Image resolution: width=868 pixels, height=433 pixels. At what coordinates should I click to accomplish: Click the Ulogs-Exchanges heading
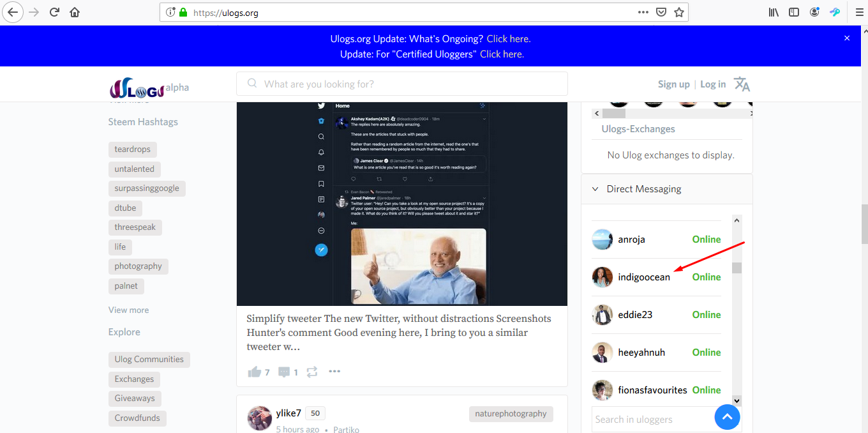[638, 129]
